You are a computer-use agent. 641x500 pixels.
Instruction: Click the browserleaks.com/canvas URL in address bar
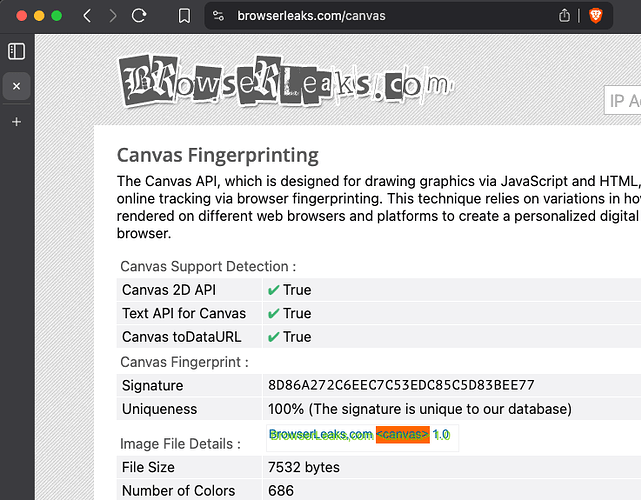point(311,16)
